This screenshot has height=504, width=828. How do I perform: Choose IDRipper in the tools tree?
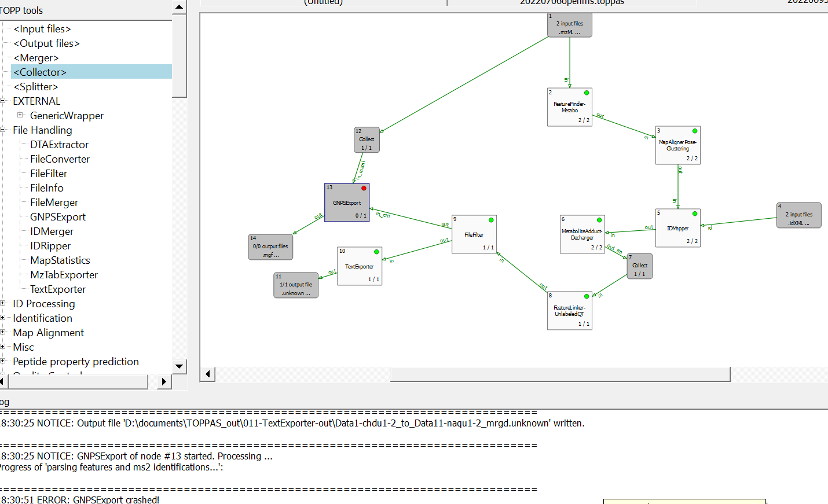(x=50, y=246)
